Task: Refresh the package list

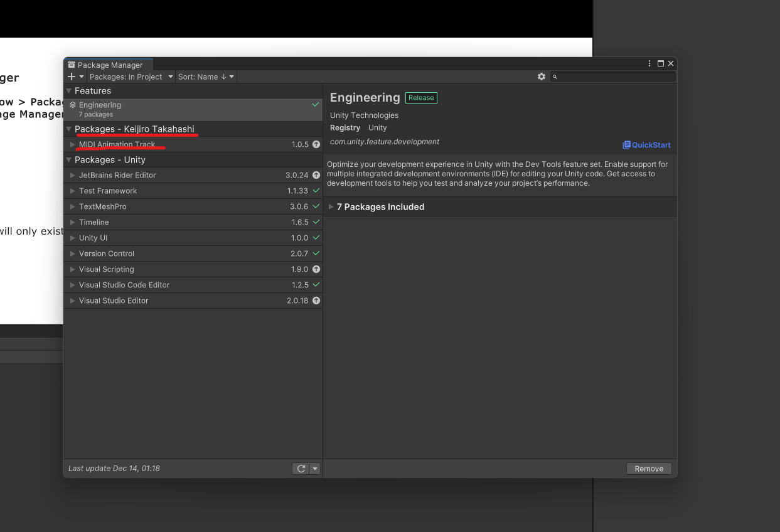Action: pyautogui.click(x=301, y=469)
